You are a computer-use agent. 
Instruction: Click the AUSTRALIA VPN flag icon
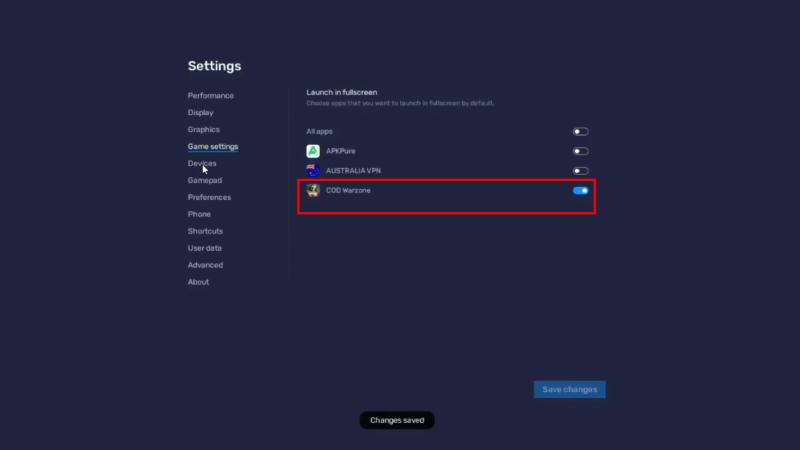pyautogui.click(x=313, y=170)
